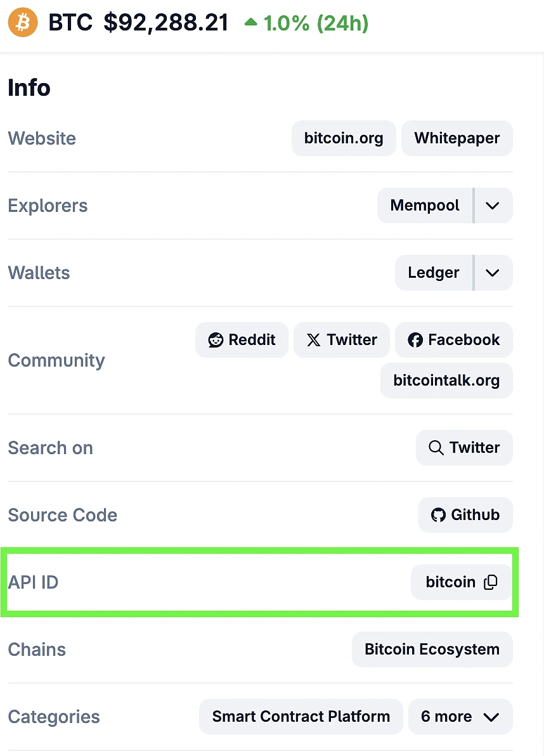Click the green up-arrow beside 1.0% change

click(250, 21)
